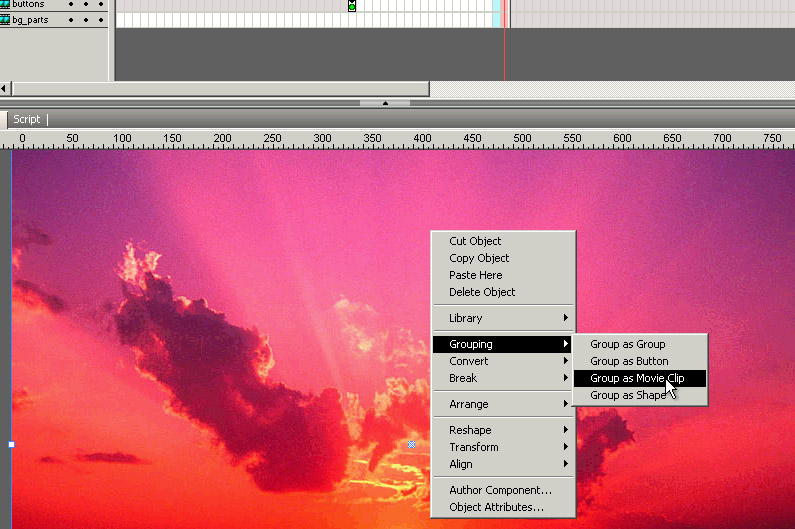Click the horizontal timeline scrollbar thumb
Viewport: 795px width, 529px height.
coord(220,89)
